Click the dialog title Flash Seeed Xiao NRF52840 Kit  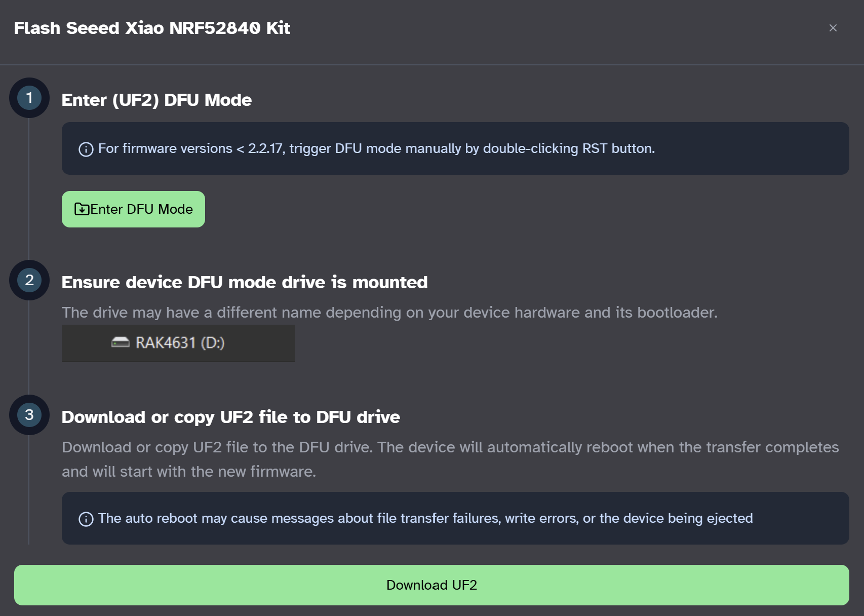(x=152, y=28)
